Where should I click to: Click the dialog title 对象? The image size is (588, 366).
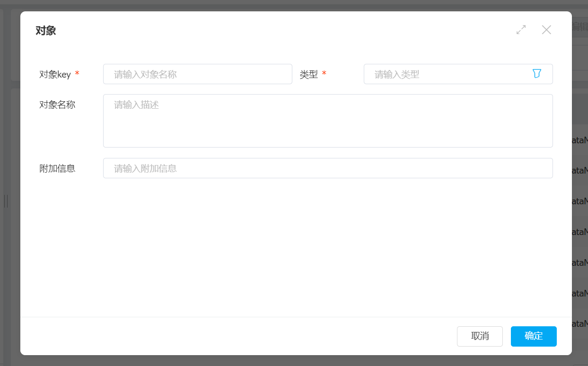46,31
